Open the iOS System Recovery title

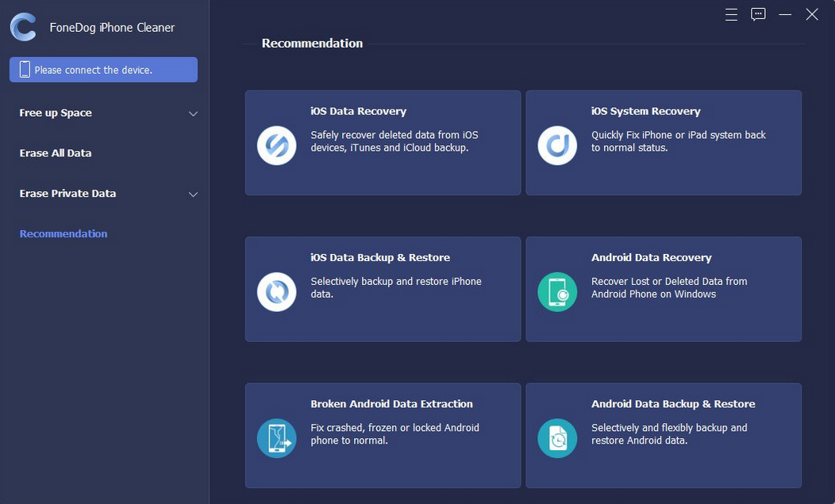click(x=646, y=111)
